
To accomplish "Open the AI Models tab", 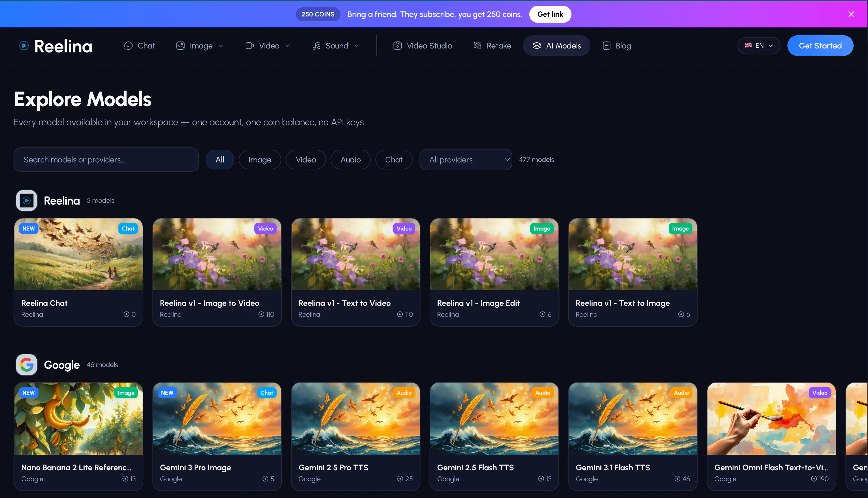I will [x=556, y=46].
